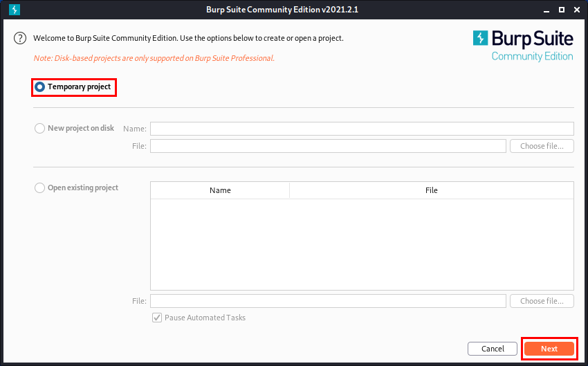Click Choose file for existing project
Viewport: 588px width, 366px height.
coord(542,301)
